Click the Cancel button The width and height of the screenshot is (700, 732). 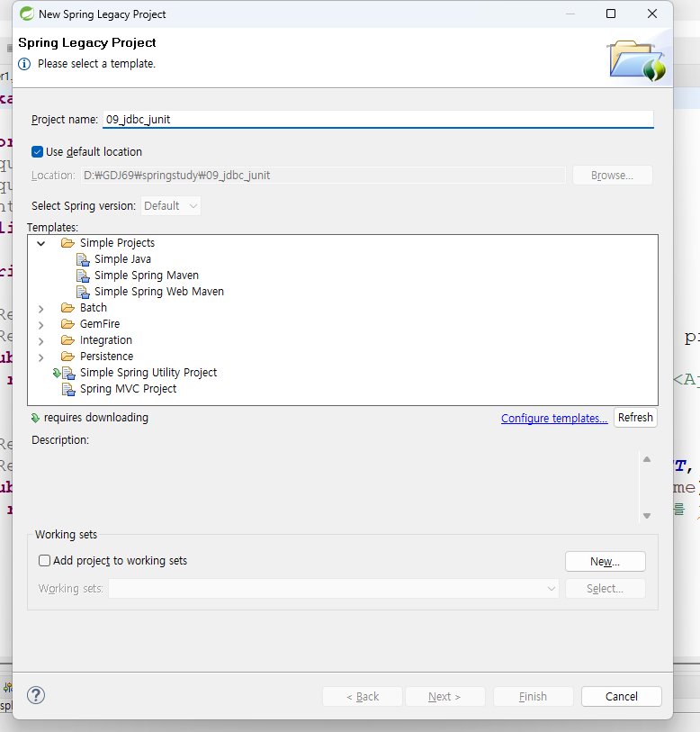(x=622, y=697)
